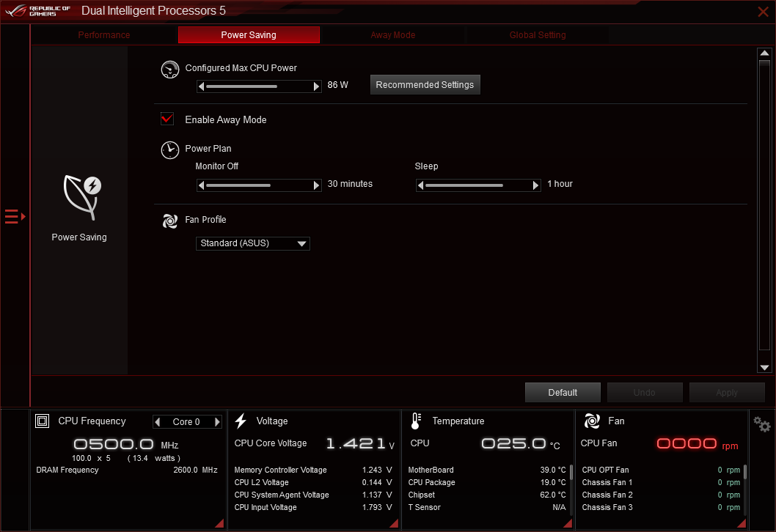Image resolution: width=776 pixels, height=532 pixels.
Task: Increase Sleep time with right arrow
Action: (x=535, y=185)
